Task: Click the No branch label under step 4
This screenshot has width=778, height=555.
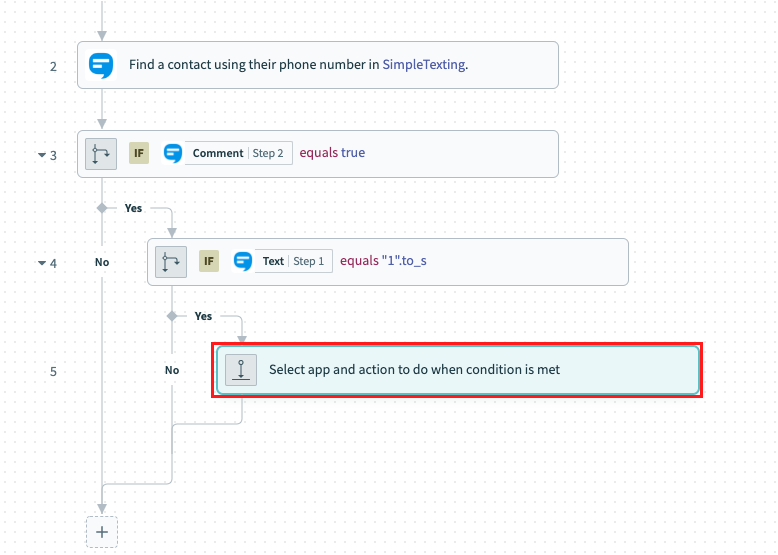Action: 172,370
